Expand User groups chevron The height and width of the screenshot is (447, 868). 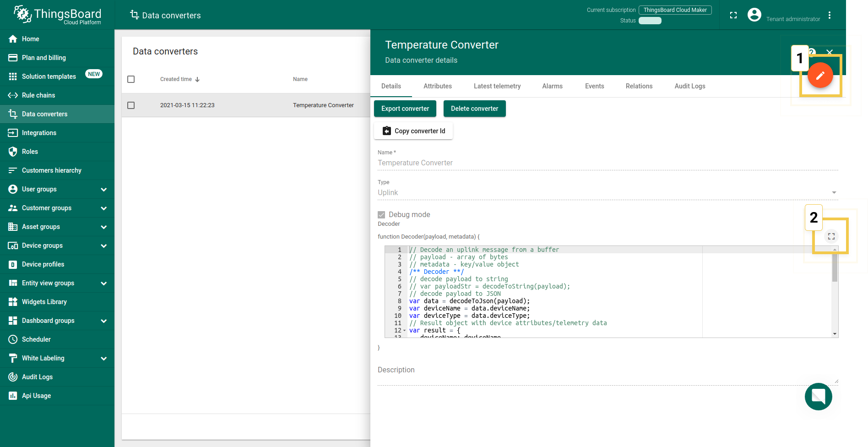click(104, 189)
